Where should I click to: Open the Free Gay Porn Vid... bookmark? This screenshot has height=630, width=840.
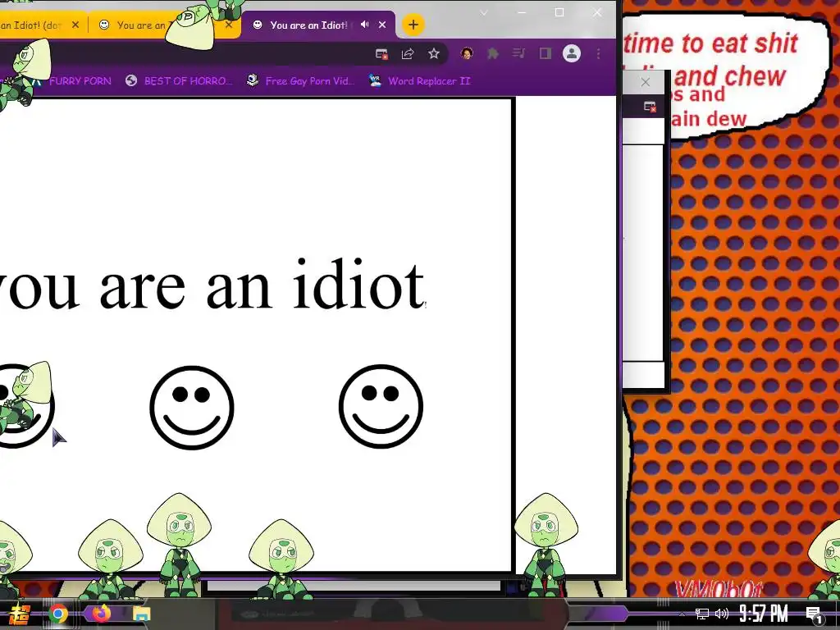click(x=300, y=81)
